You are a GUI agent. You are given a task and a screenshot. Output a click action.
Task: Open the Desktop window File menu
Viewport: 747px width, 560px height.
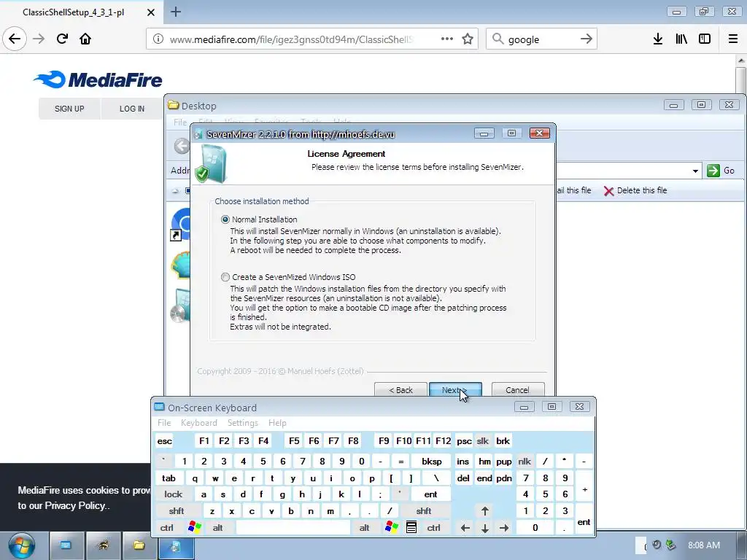180,122
